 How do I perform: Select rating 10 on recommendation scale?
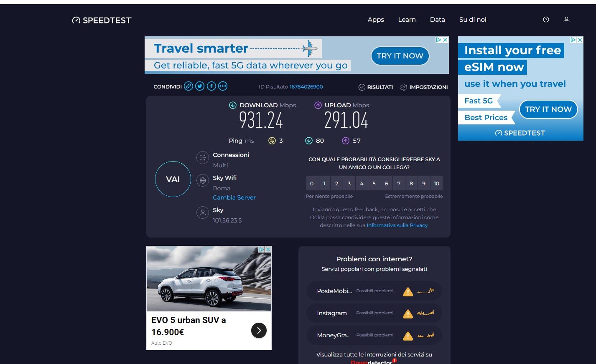436,184
